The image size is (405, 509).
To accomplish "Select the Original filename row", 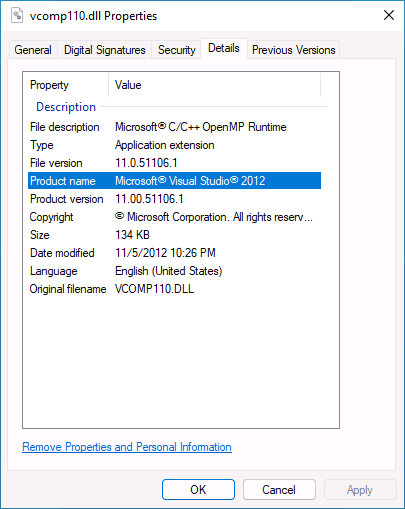I will [x=174, y=289].
